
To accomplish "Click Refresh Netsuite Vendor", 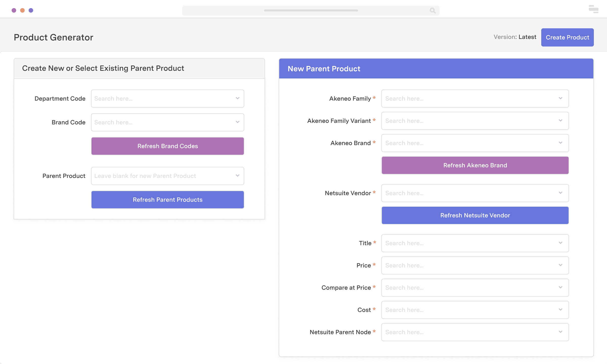I will pyautogui.click(x=475, y=215).
